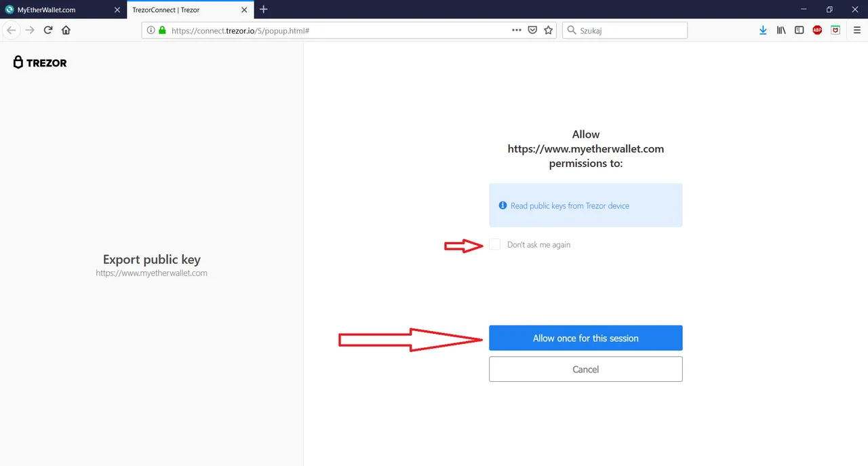Click myetherwallet.com URL under Export public key
868x466 pixels.
coord(152,273)
